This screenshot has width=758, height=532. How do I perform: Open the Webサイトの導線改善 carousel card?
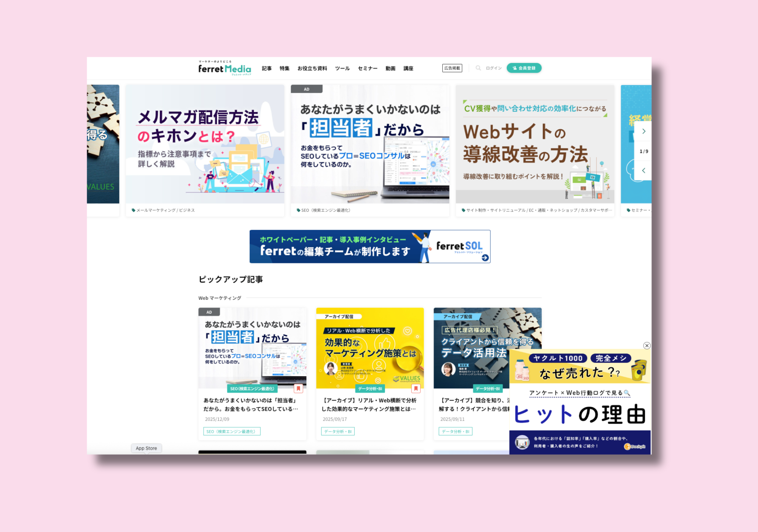click(534, 144)
